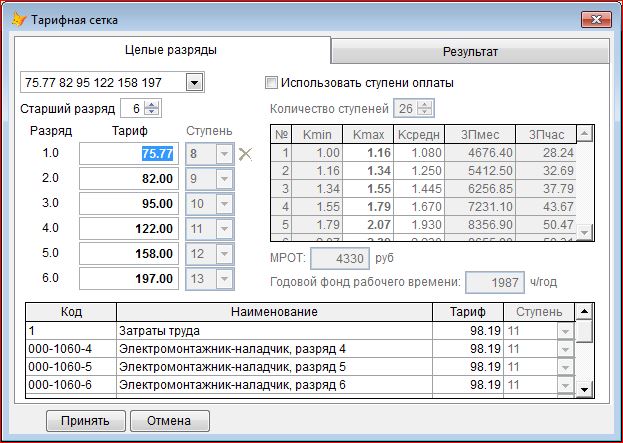The image size is (623, 443).
Task: Click the Отмена button
Action: (169, 421)
